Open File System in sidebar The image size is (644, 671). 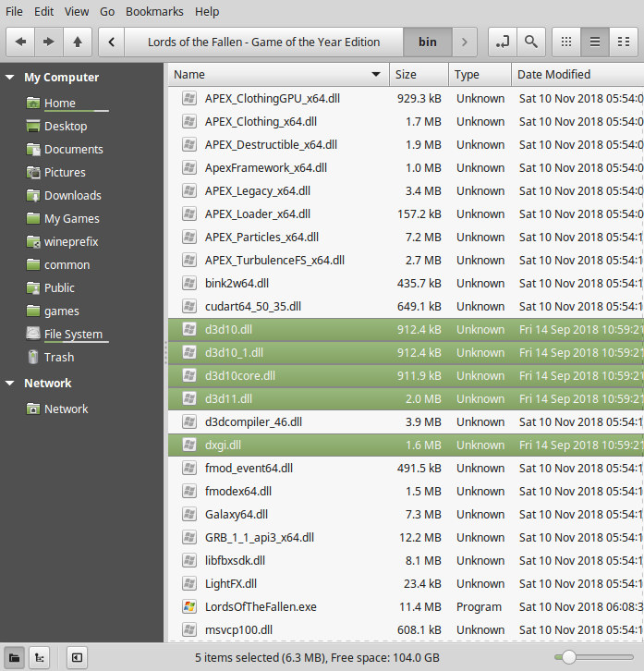click(73, 335)
